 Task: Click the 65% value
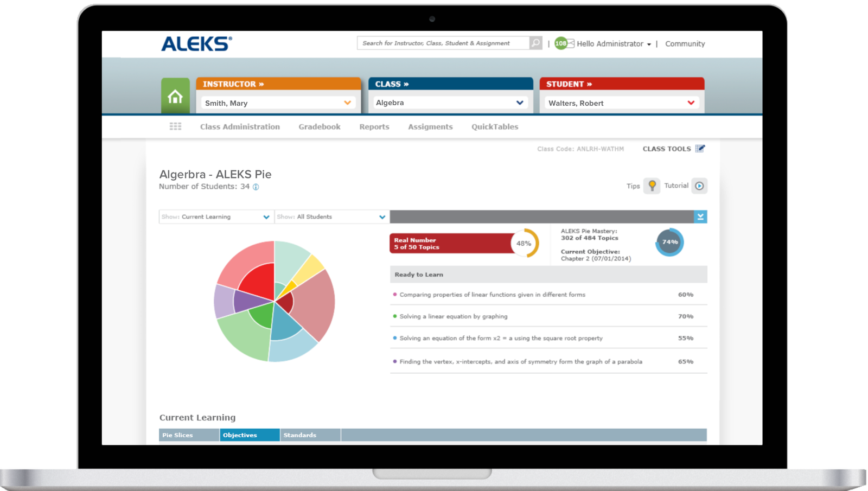click(x=686, y=361)
